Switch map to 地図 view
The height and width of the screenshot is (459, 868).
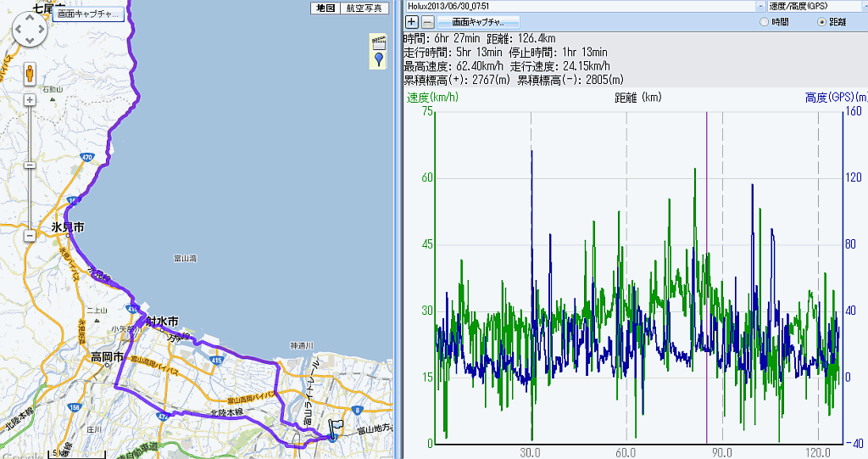pos(325,8)
